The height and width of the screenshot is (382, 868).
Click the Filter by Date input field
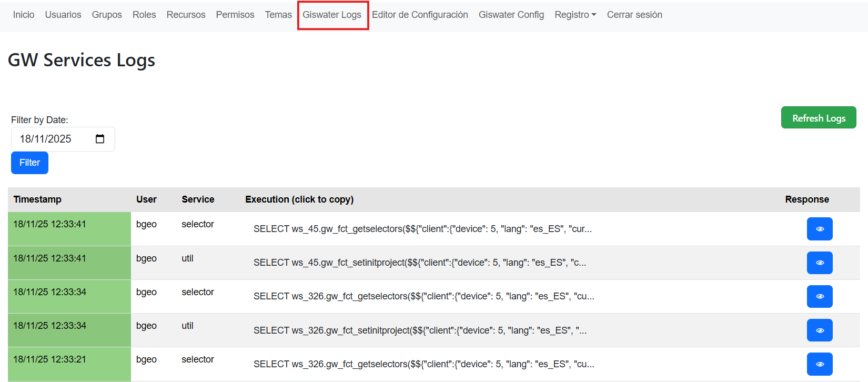[x=53, y=139]
